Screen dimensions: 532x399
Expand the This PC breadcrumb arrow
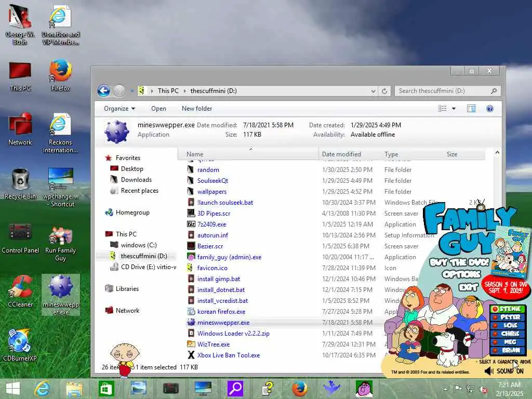point(184,91)
